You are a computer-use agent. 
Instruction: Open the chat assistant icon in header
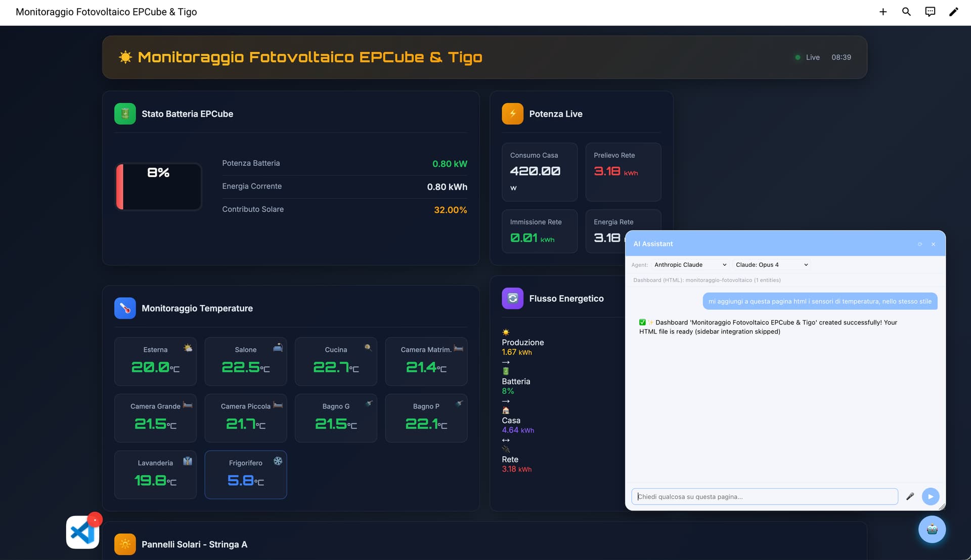(x=930, y=12)
